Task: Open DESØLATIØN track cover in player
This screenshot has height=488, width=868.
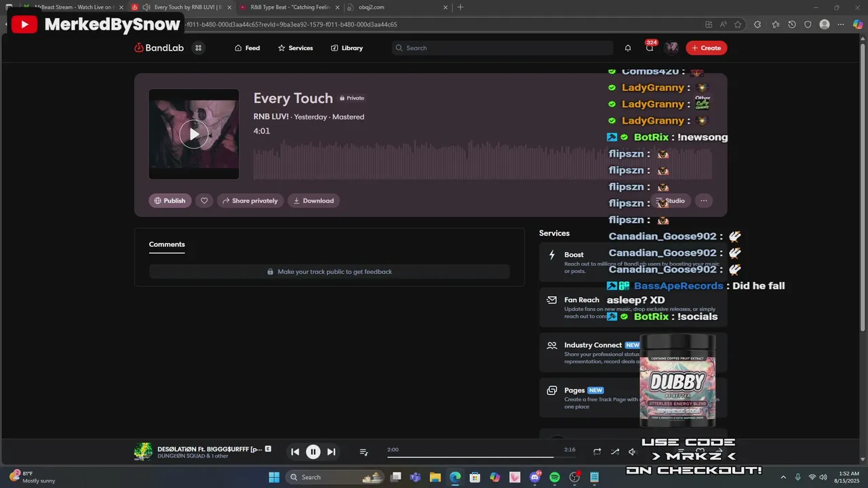Action: click(143, 452)
